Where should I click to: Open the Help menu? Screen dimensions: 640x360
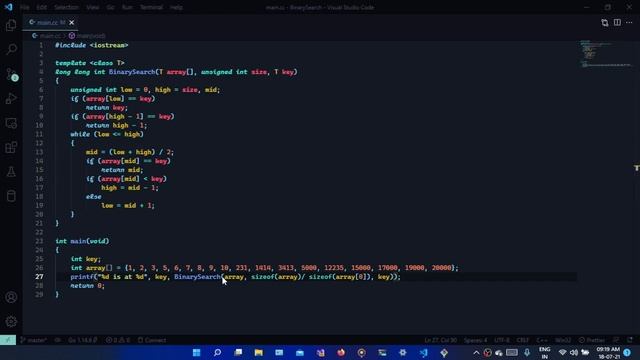click(x=176, y=7)
